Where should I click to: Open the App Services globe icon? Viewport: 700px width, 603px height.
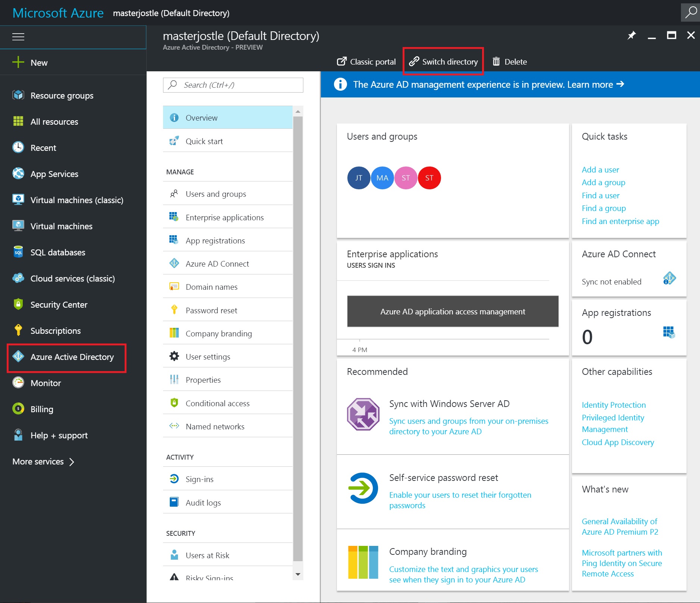tap(18, 174)
